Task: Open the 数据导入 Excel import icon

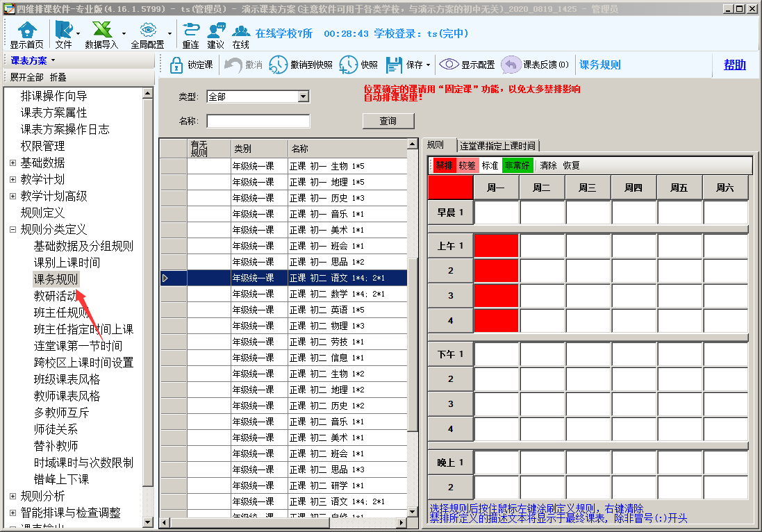Action: (101, 31)
